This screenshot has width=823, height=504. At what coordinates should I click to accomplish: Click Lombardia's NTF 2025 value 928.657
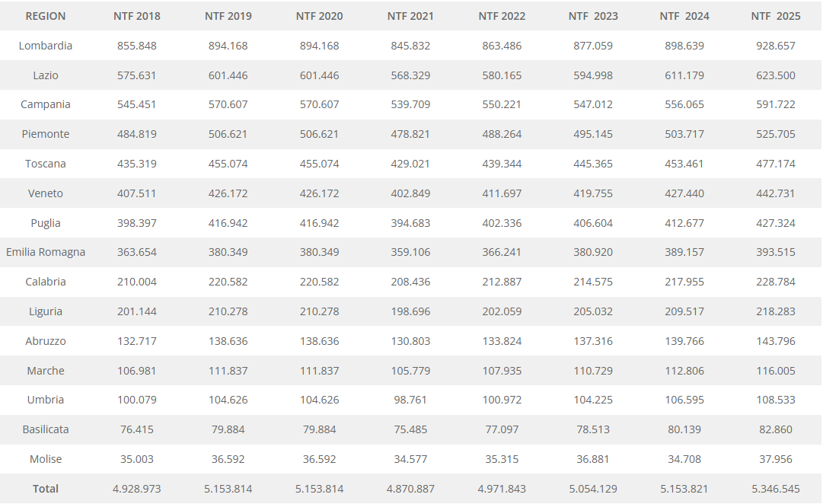coord(776,46)
